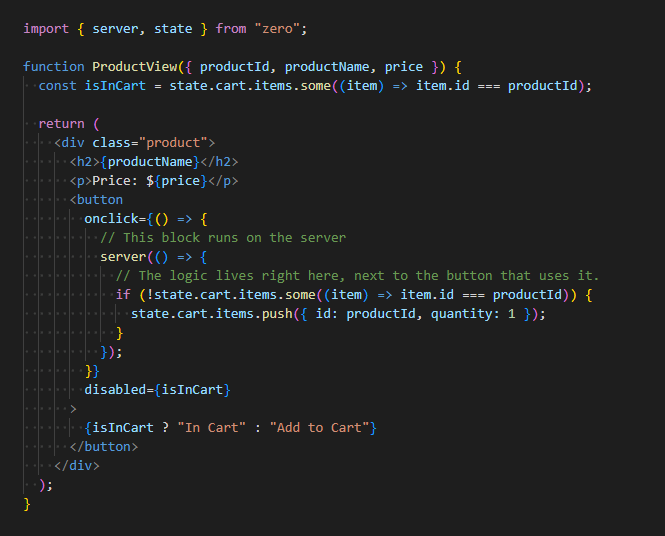Click the if keyword
Screen dimensions: 665x536
tap(123, 294)
